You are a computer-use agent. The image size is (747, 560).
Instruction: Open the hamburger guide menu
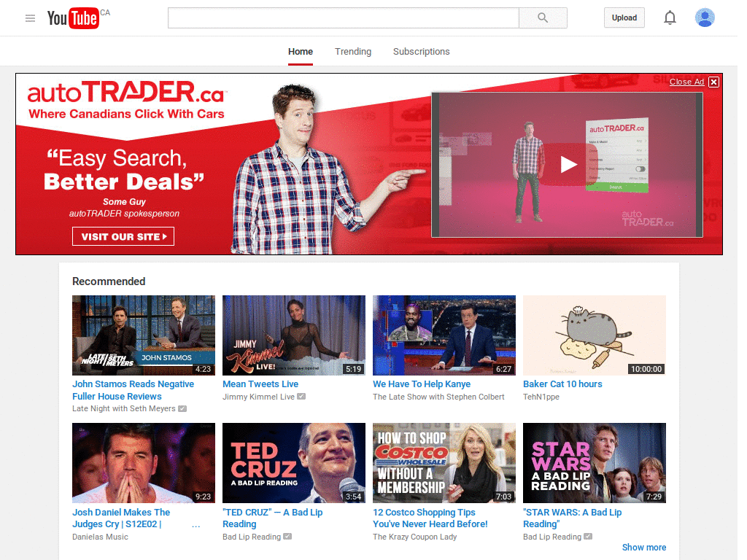pos(30,18)
